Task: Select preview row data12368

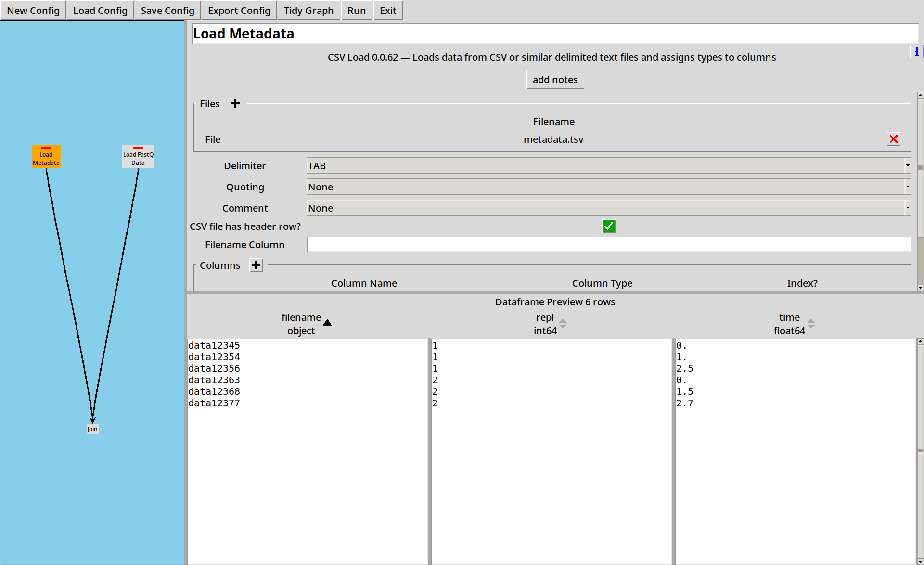Action: pyautogui.click(x=214, y=391)
